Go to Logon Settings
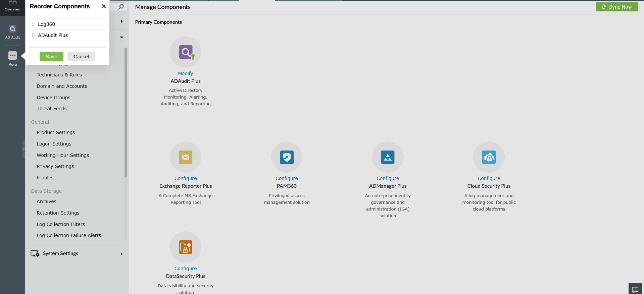The width and height of the screenshot is (644, 294). point(54,144)
